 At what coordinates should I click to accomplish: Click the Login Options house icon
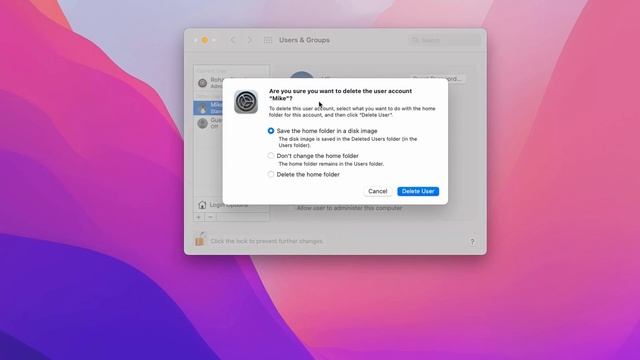(x=202, y=204)
